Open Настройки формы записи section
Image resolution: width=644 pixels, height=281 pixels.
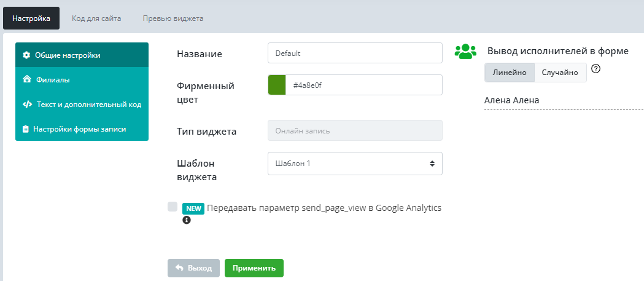coord(82,129)
